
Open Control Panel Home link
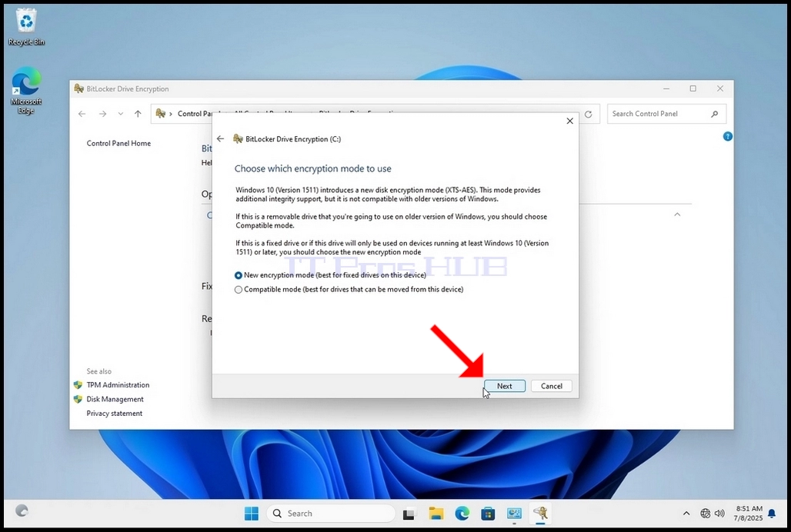click(x=118, y=143)
